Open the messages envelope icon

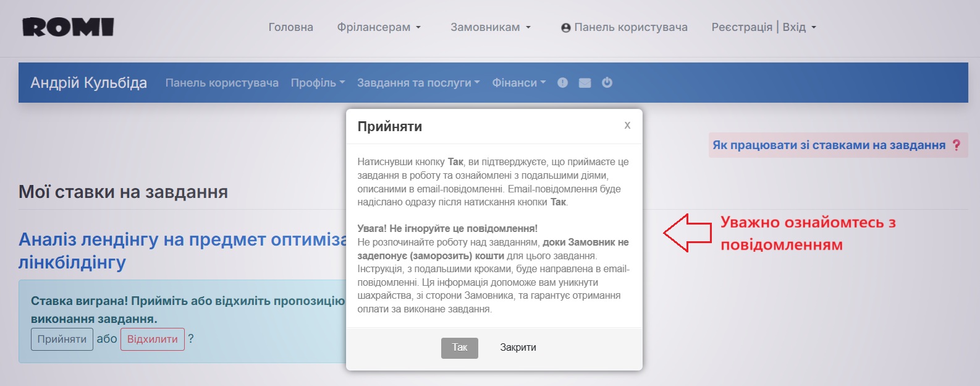click(585, 83)
